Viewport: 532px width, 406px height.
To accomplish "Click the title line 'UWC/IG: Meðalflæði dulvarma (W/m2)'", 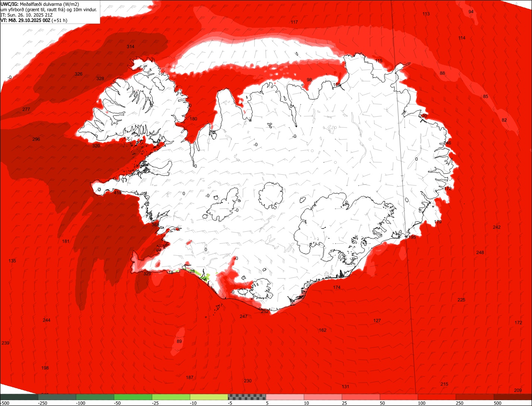I will click(40, 4).
